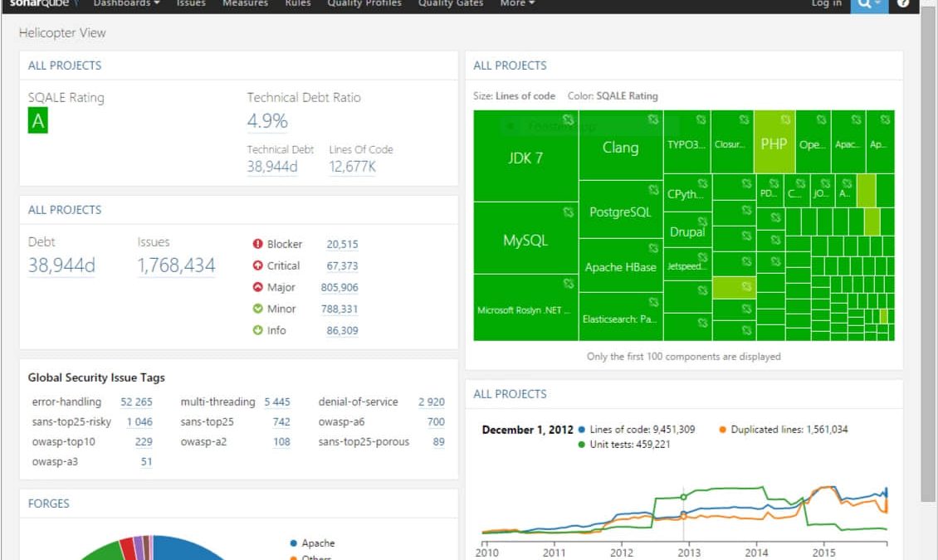The image size is (938, 560).
Task: Open the multi-threading count 5 445
Action: point(277,402)
